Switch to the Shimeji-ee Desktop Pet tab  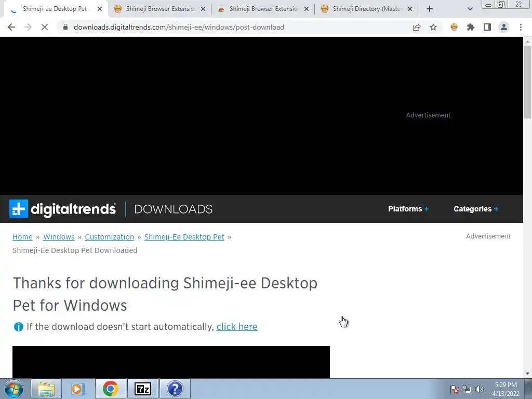(56, 9)
